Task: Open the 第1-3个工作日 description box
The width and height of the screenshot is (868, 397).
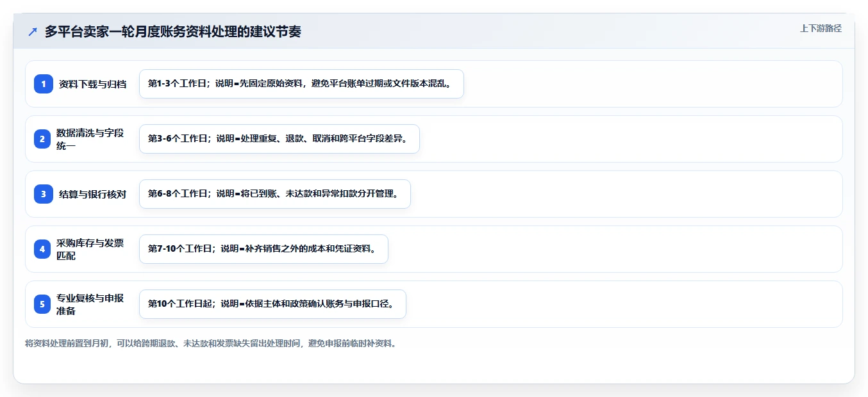Action: (301, 84)
